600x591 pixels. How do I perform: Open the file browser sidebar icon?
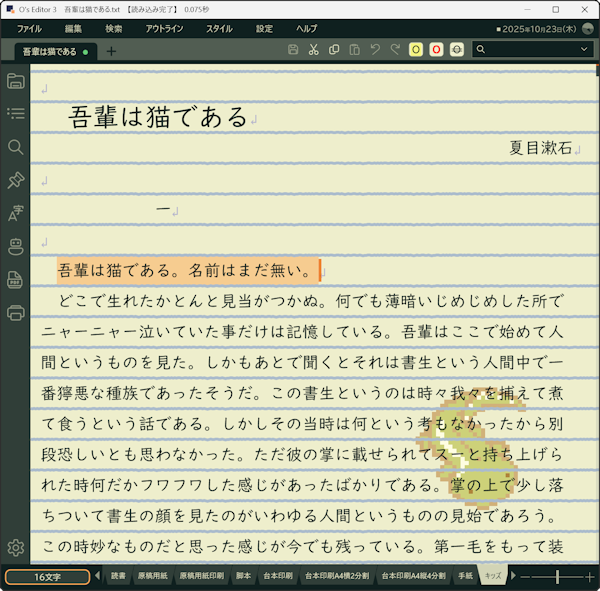(x=15, y=81)
